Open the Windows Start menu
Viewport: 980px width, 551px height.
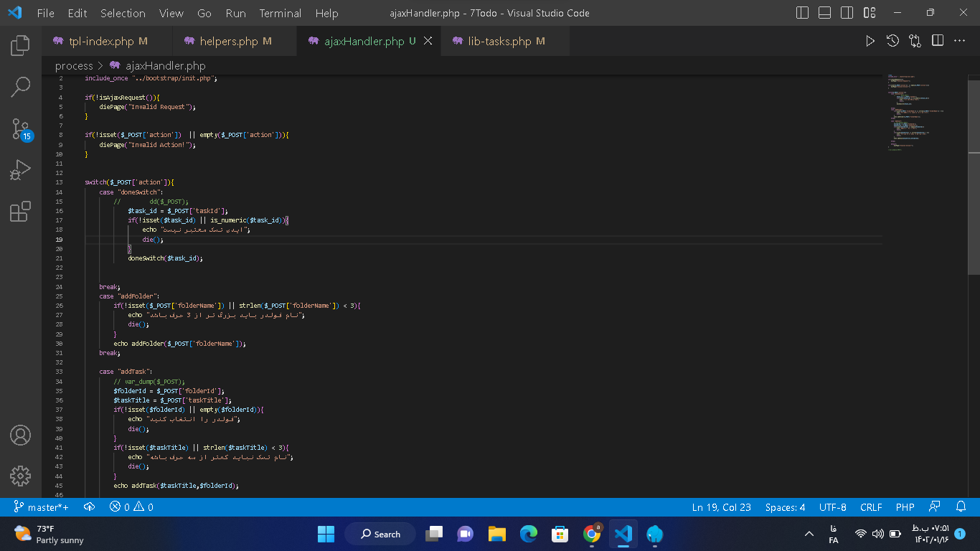[x=326, y=534]
